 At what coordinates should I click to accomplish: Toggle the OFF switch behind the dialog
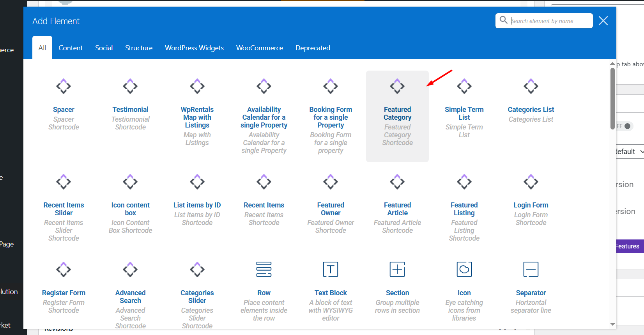pos(626,126)
